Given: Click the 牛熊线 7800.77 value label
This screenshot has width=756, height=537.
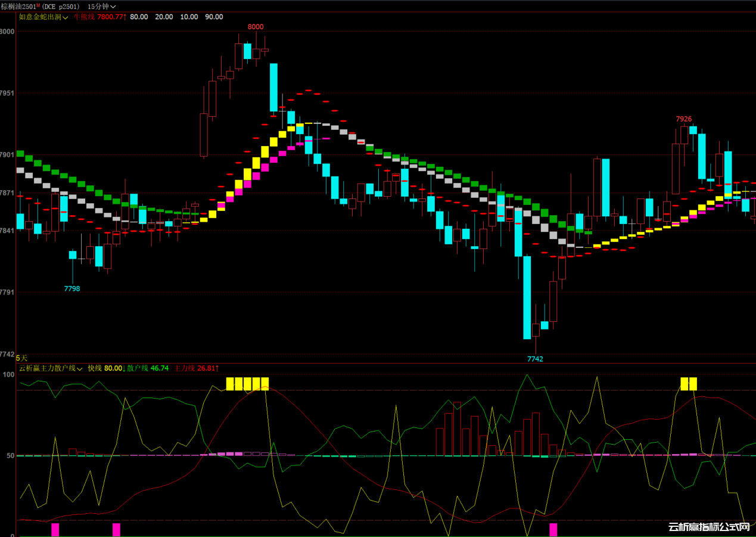Looking at the screenshot, I should pos(101,17).
